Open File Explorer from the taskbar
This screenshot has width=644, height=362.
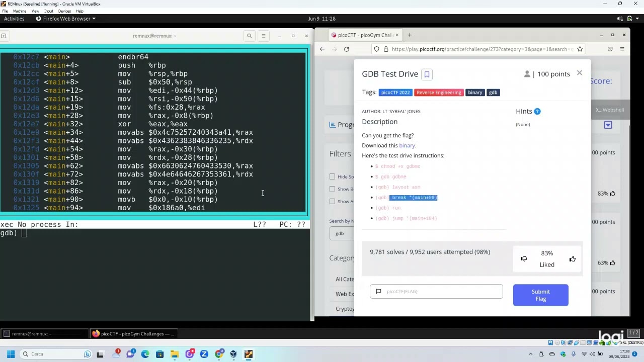(x=175, y=354)
